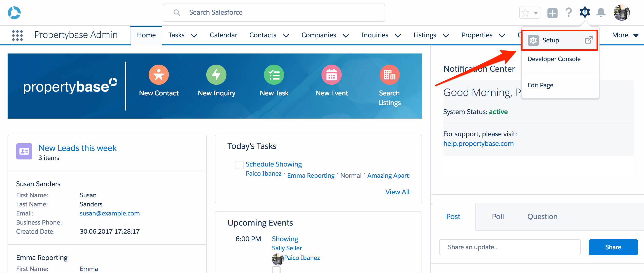
Task: Open the App Launcher grid icon
Action: 17,35
